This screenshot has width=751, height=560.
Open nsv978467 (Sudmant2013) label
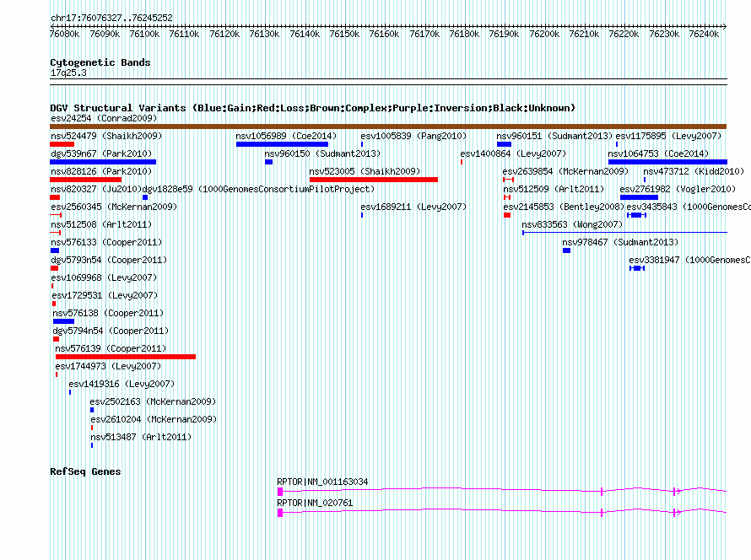pyautogui.click(x=620, y=242)
